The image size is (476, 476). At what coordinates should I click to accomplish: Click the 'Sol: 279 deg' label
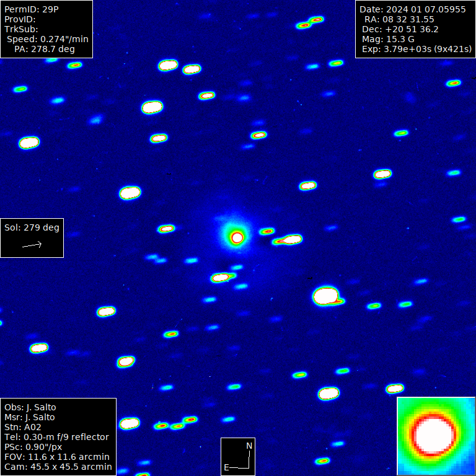coord(32,227)
